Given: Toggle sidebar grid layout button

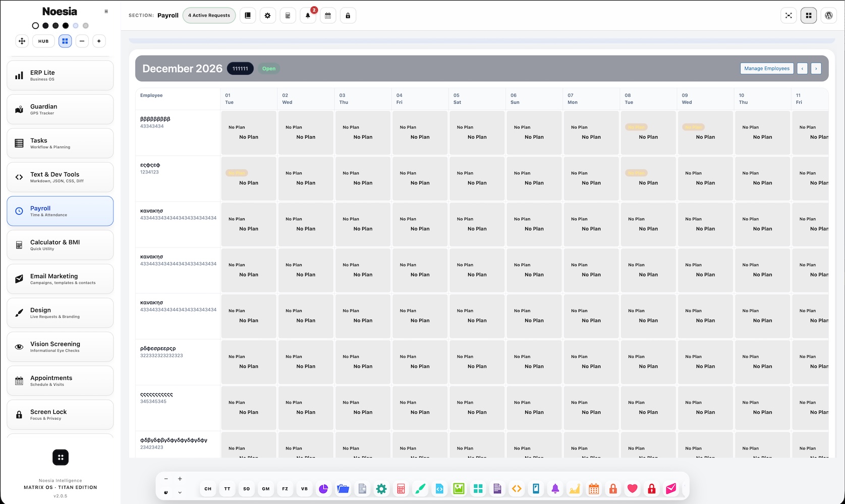Looking at the screenshot, I should coord(65,41).
